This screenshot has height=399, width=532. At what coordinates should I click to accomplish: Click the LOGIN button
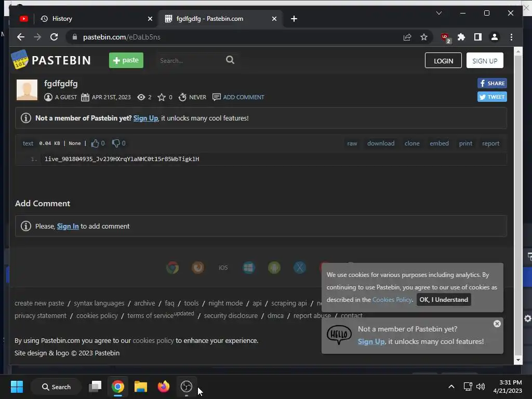click(x=443, y=60)
